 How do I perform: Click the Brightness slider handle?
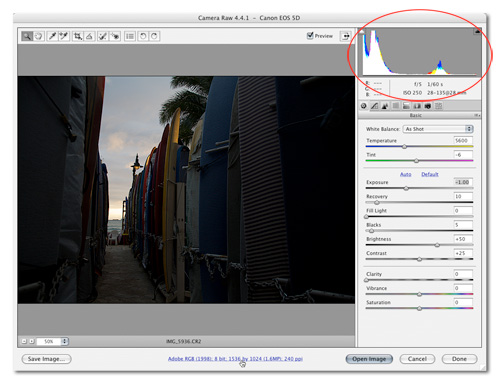(x=437, y=245)
